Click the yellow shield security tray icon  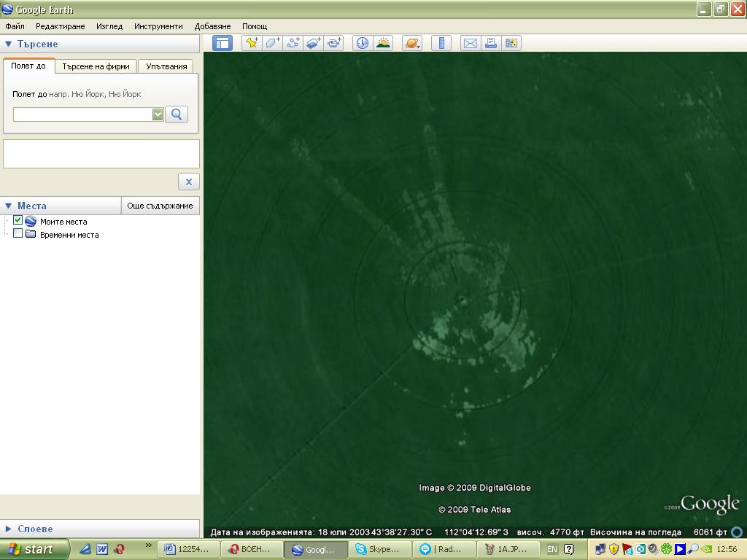point(614,549)
